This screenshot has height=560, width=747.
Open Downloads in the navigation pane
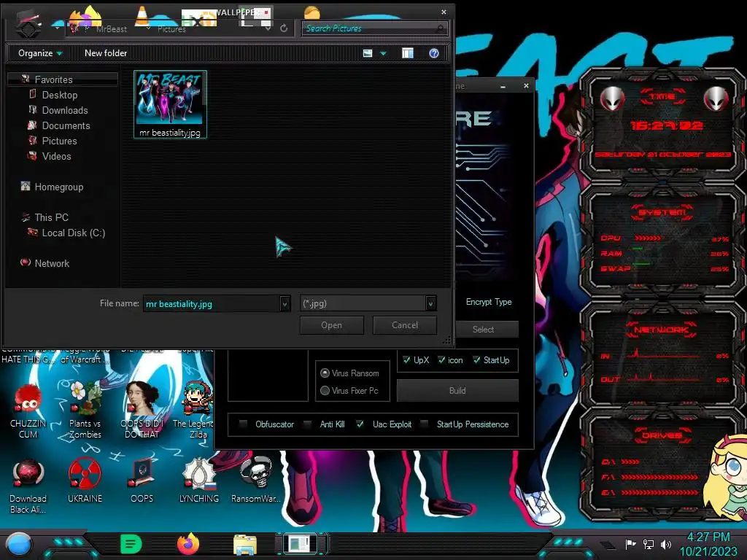click(65, 110)
